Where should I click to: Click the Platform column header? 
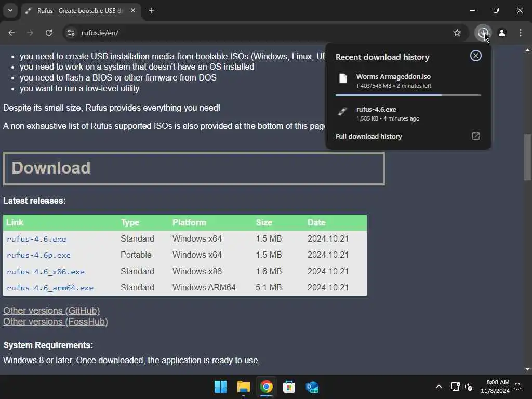189,222
